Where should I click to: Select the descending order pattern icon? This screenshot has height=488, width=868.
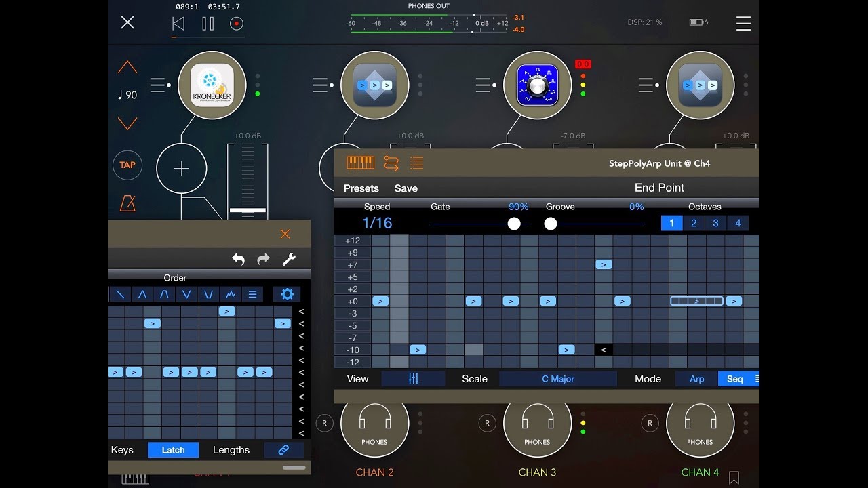(120, 294)
